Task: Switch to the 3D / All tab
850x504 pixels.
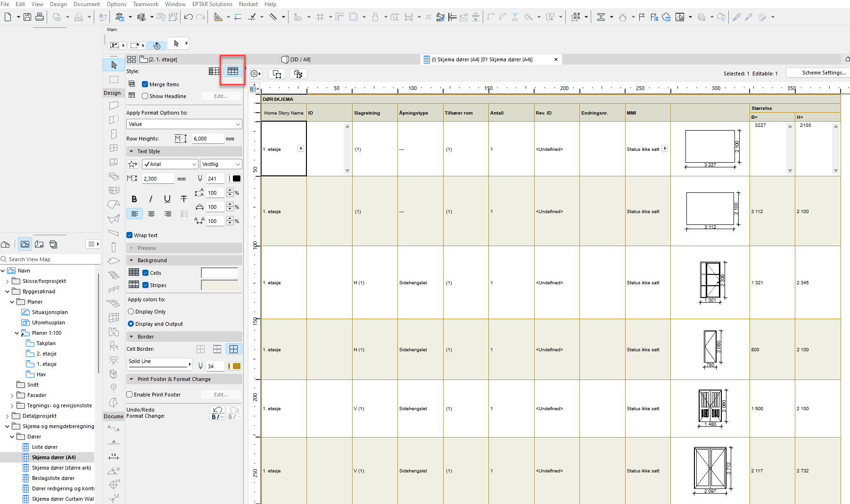Action: pos(300,59)
